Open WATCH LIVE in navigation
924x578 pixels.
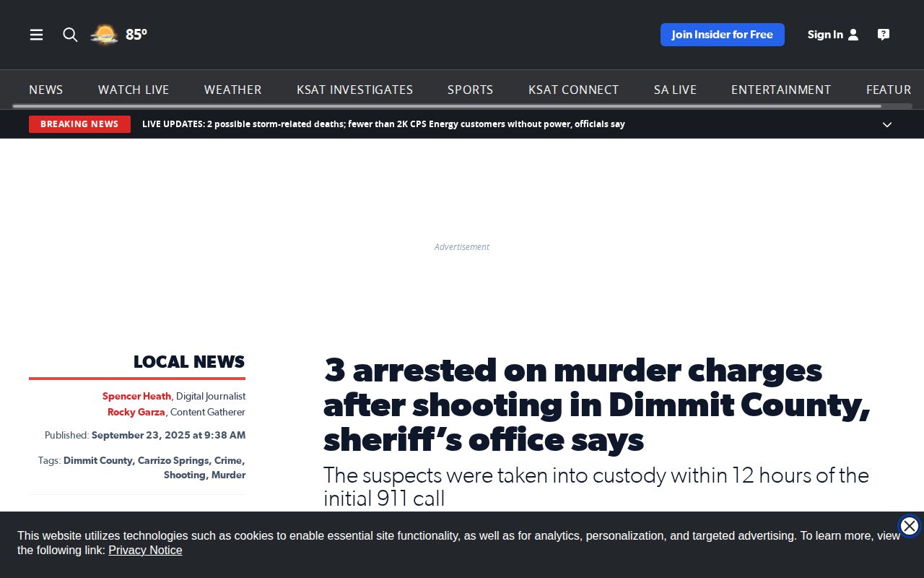coord(134,90)
